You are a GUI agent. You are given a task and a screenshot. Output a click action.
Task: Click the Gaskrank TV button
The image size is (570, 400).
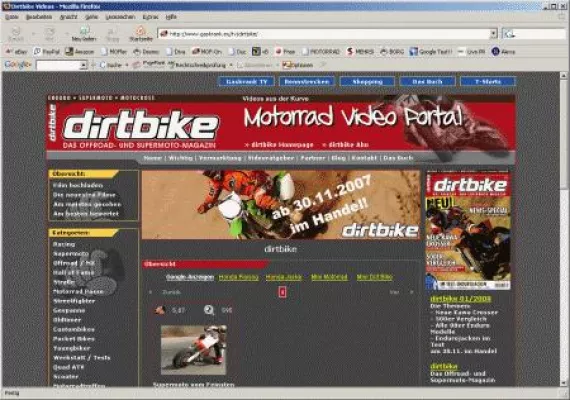[x=246, y=81]
